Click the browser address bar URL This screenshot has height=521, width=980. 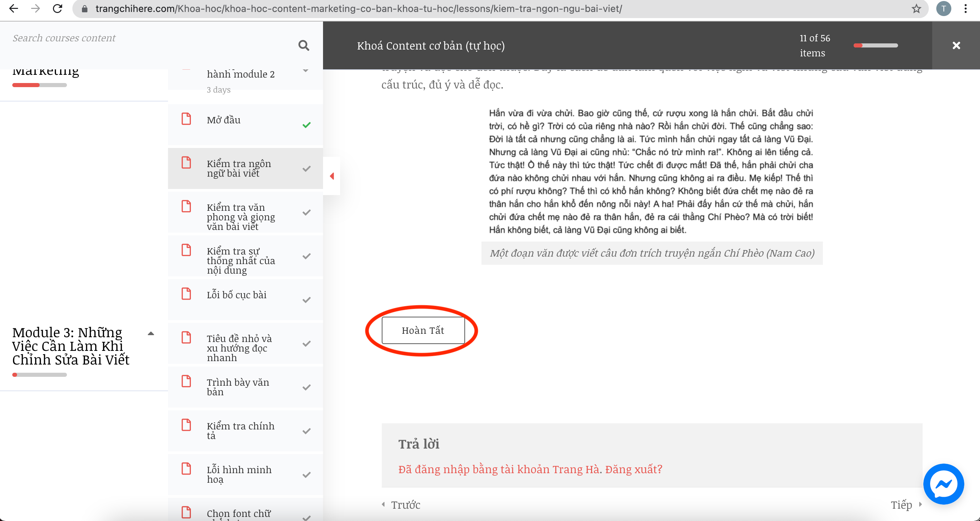[359, 9]
